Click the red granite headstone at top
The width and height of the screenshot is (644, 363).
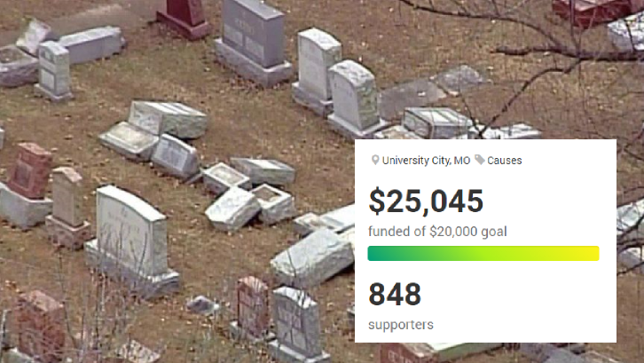point(184,18)
